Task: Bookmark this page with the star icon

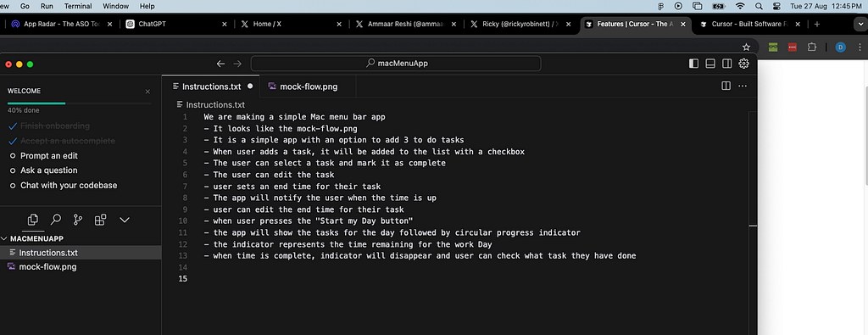Action: pyautogui.click(x=746, y=47)
